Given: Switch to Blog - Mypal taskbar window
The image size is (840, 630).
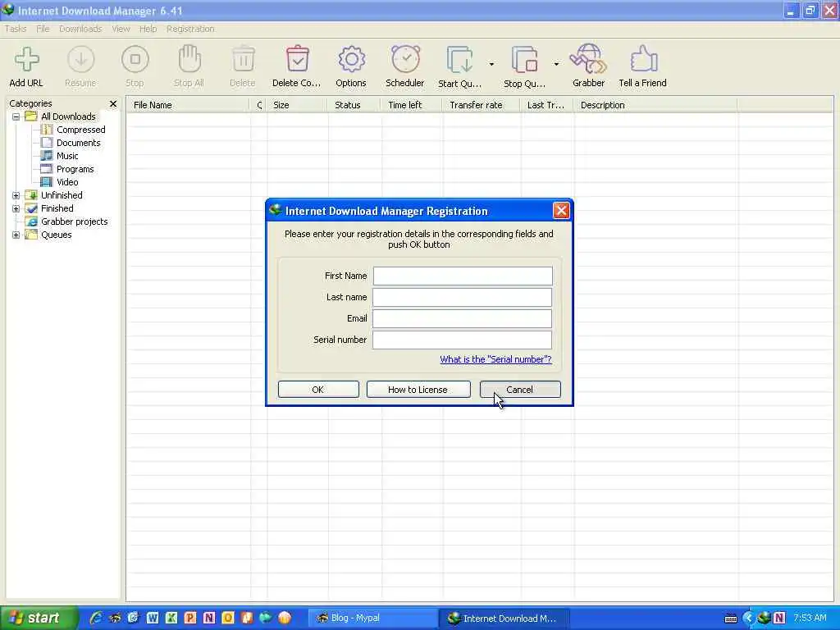Looking at the screenshot, I should [x=372, y=619].
